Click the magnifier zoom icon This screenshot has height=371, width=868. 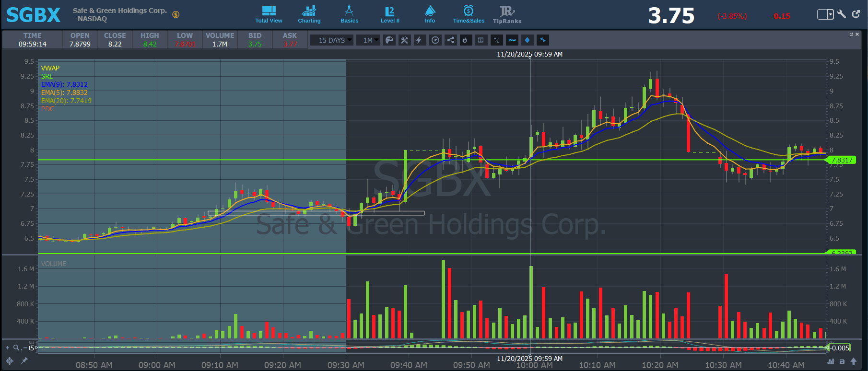pos(16,348)
